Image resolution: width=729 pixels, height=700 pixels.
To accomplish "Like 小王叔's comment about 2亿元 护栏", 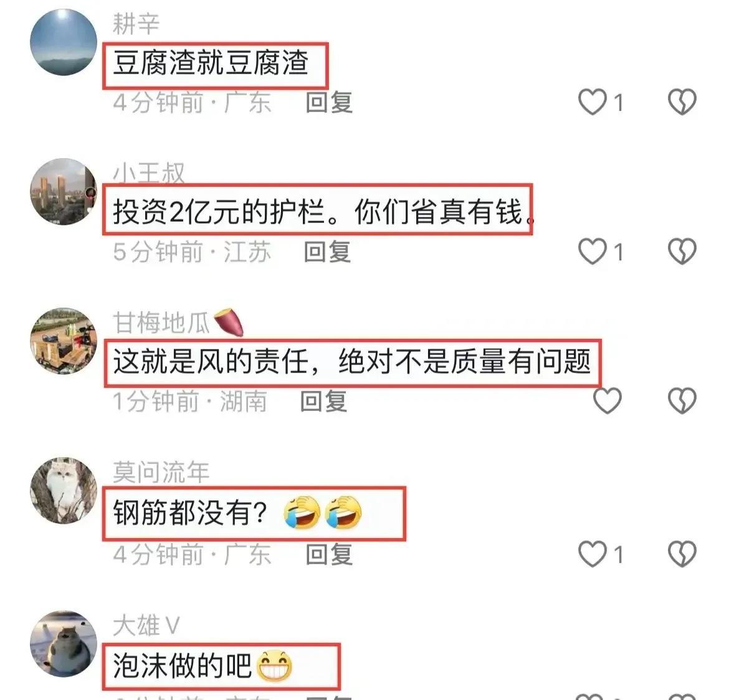I will click(593, 251).
